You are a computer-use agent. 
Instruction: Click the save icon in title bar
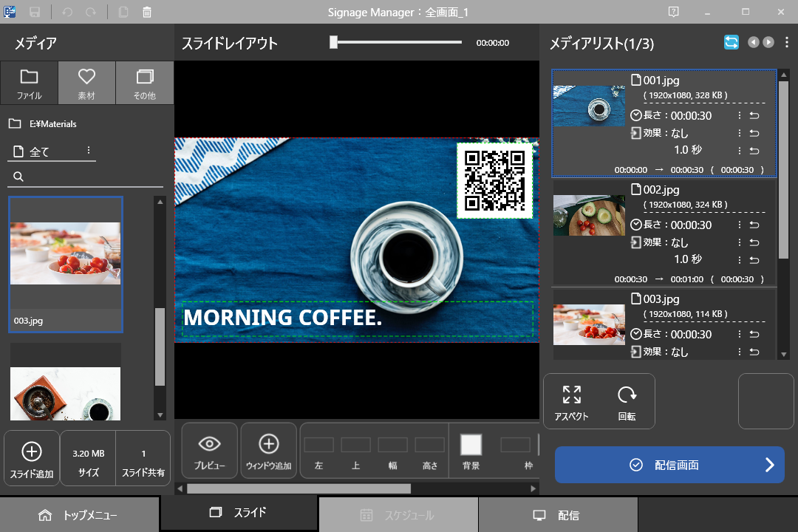[35, 12]
